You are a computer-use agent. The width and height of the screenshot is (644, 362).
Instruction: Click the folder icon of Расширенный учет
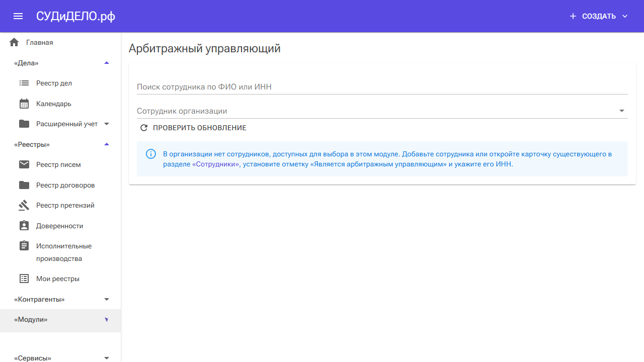click(x=24, y=124)
